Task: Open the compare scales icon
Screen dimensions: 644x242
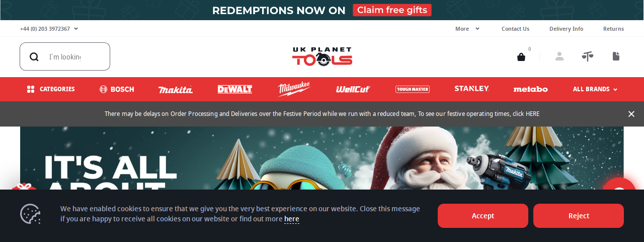Action: [x=588, y=56]
